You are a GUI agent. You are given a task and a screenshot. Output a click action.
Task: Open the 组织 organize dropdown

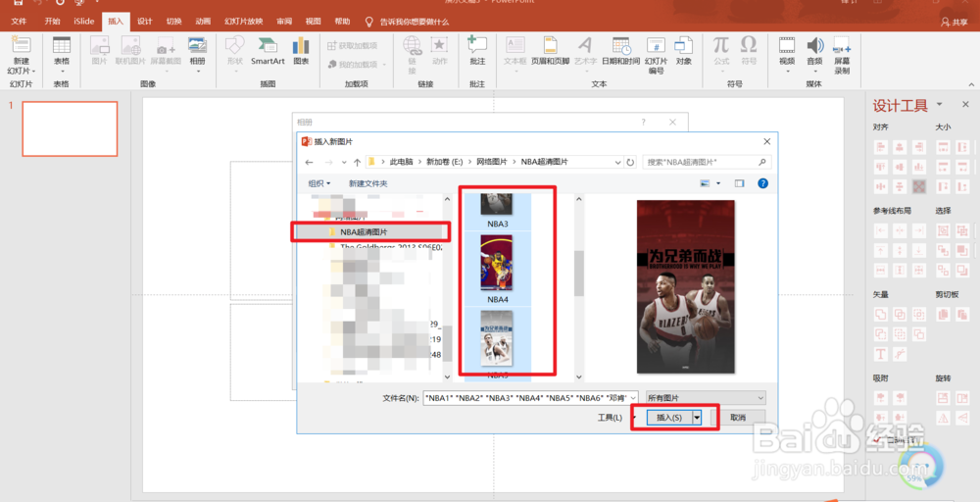pyautogui.click(x=319, y=183)
